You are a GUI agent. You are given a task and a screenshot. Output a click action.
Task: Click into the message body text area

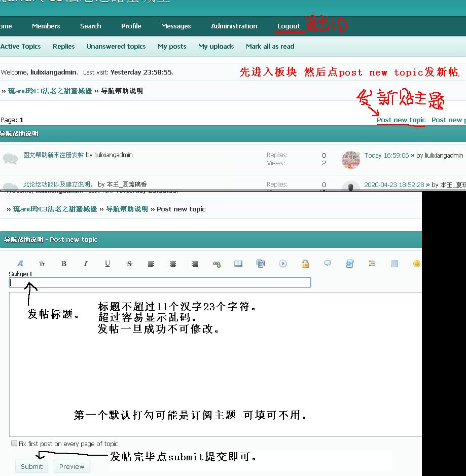(x=216, y=364)
